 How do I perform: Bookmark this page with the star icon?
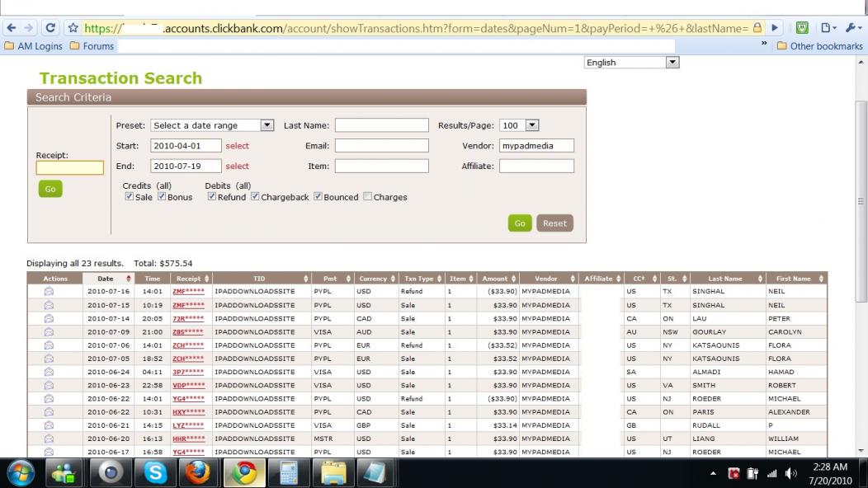(73, 28)
